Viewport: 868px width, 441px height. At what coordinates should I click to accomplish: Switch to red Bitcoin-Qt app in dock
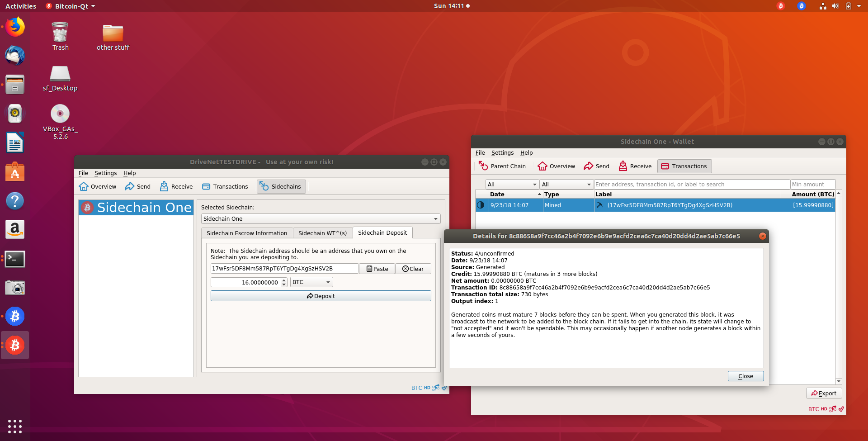coord(15,345)
